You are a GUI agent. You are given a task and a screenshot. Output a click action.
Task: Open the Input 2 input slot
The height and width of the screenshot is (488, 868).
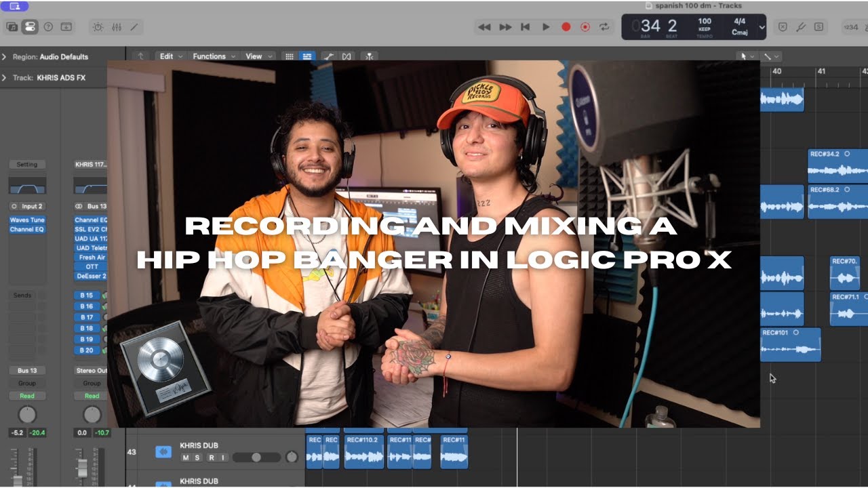coord(27,206)
